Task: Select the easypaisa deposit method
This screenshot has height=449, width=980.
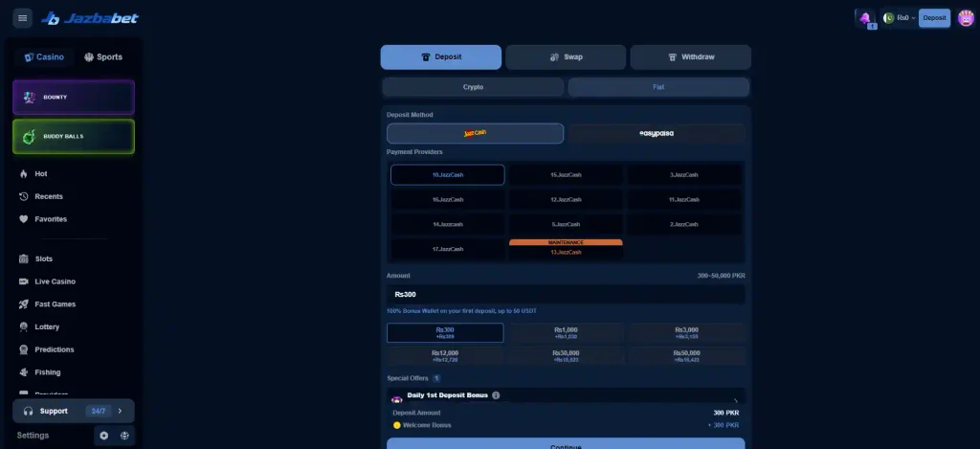Action: pyautogui.click(x=657, y=133)
